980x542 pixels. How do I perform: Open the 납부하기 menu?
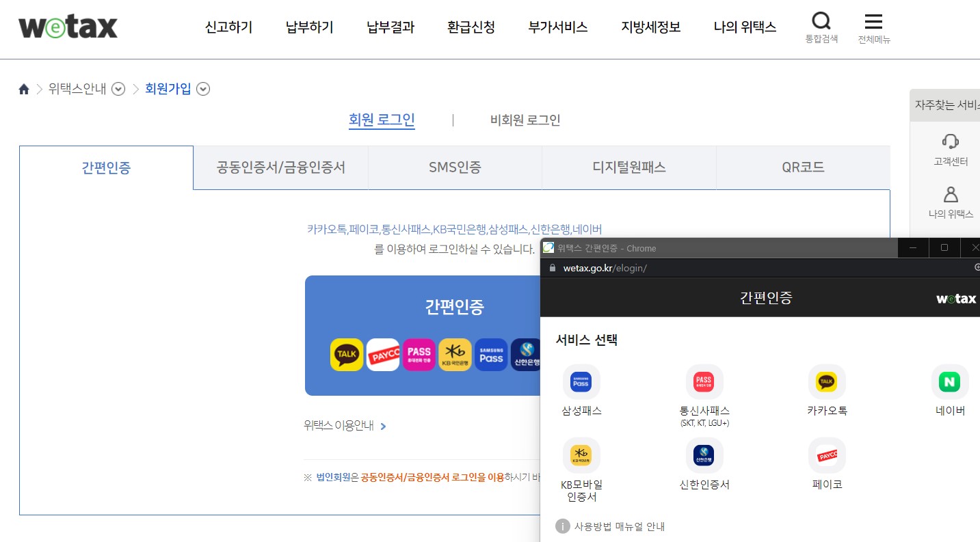point(310,27)
